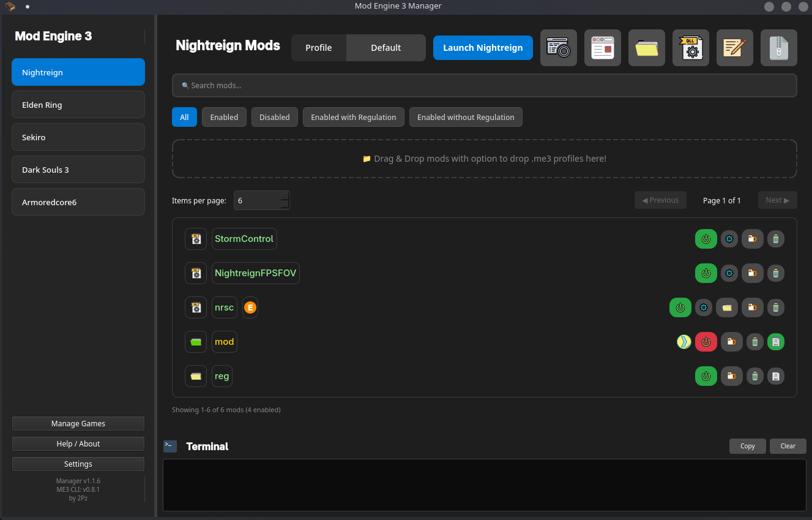812x520 pixels.
Task: Filter mods by Enabled with Regulation
Action: (353, 118)
